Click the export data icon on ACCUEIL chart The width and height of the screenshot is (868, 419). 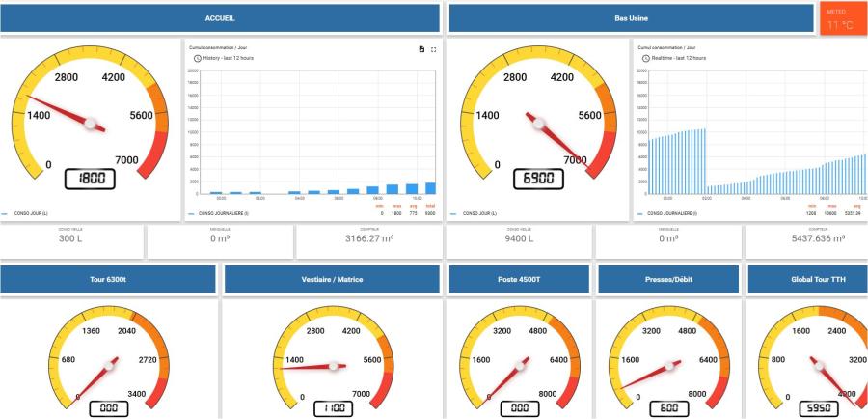tap(421, 49)
